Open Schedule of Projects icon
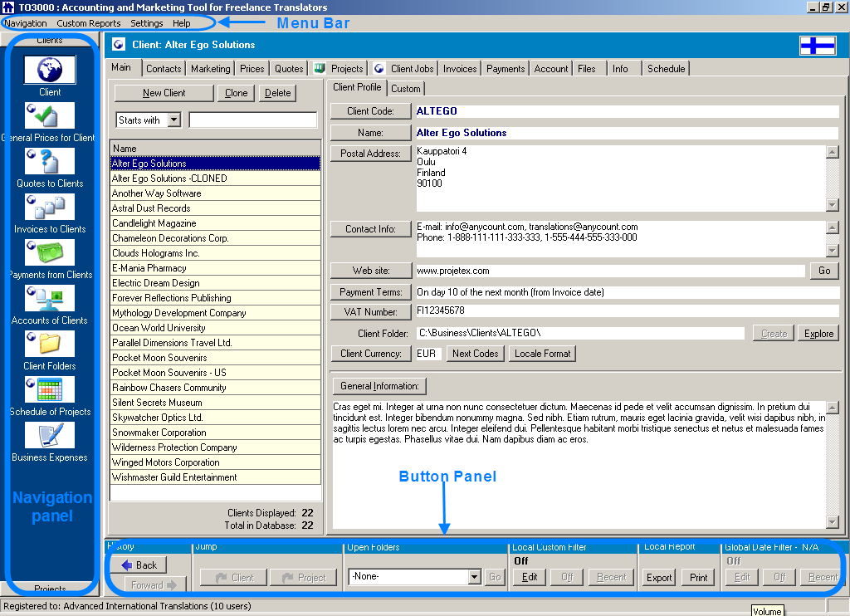The height and width of the screenshot is (616, 850). click(51, 389)
